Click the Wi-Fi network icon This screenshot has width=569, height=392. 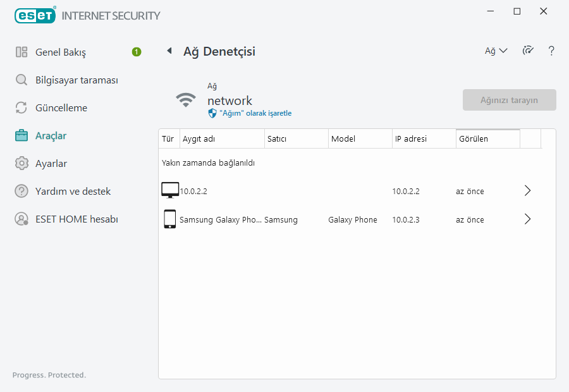[x=186, y=100]
